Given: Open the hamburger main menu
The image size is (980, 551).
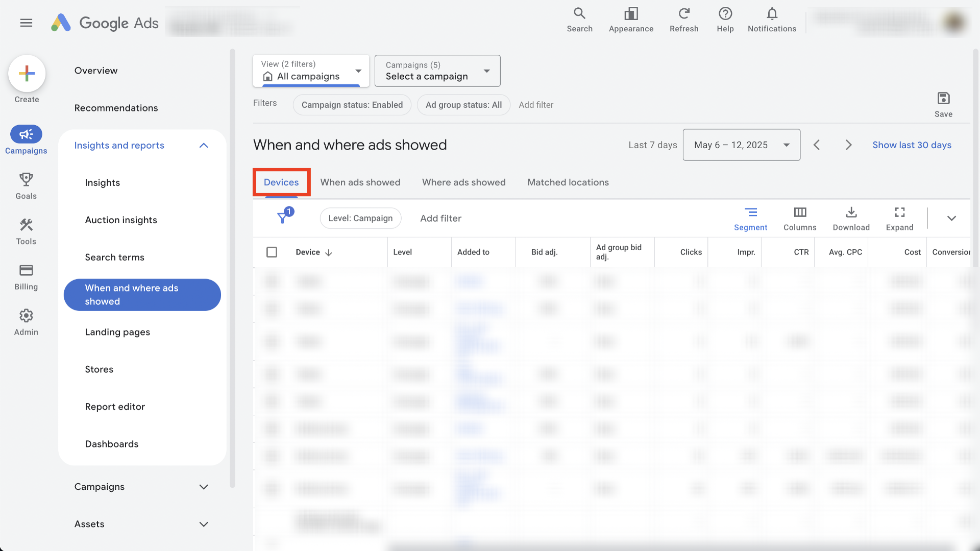Looking at the screenshot, I should tap(26, 23).
